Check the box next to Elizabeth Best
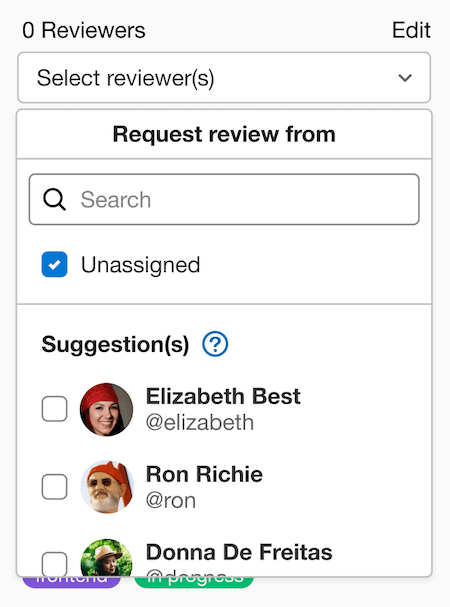Image resolution: width=450 pixels, height=607 pixels. point(54,409)
